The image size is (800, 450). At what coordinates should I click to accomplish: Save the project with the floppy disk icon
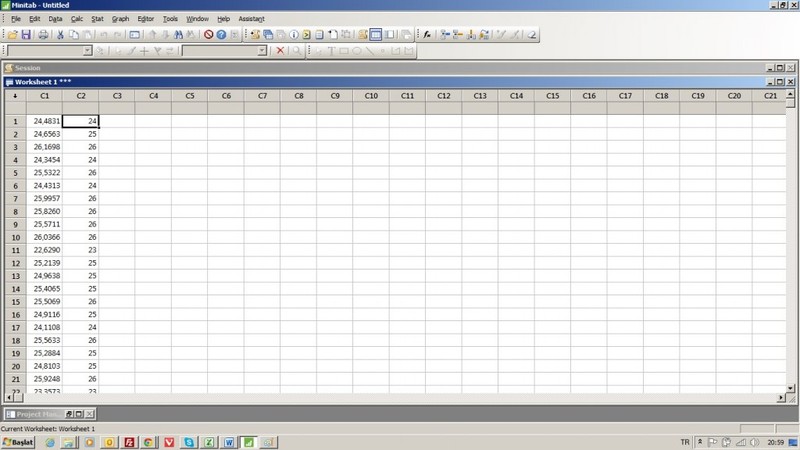coord(25,34)
